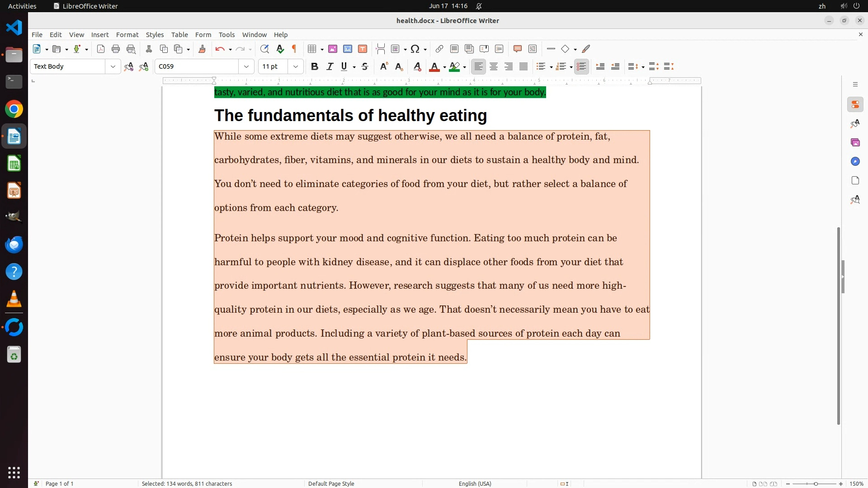The height and width of the screenshot is (488, 868).
Task: Open the C059 font name dropdown
Action: [x=246, y=67]
